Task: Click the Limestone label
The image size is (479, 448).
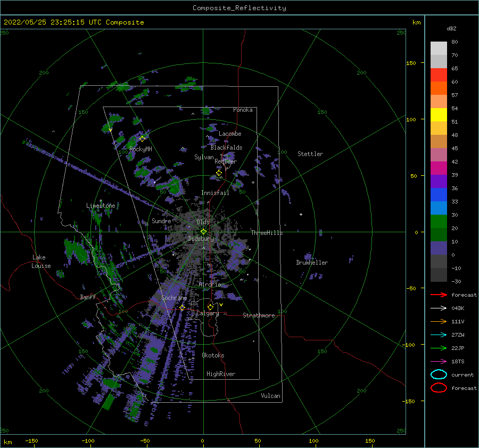Action: tap(101, 206)
